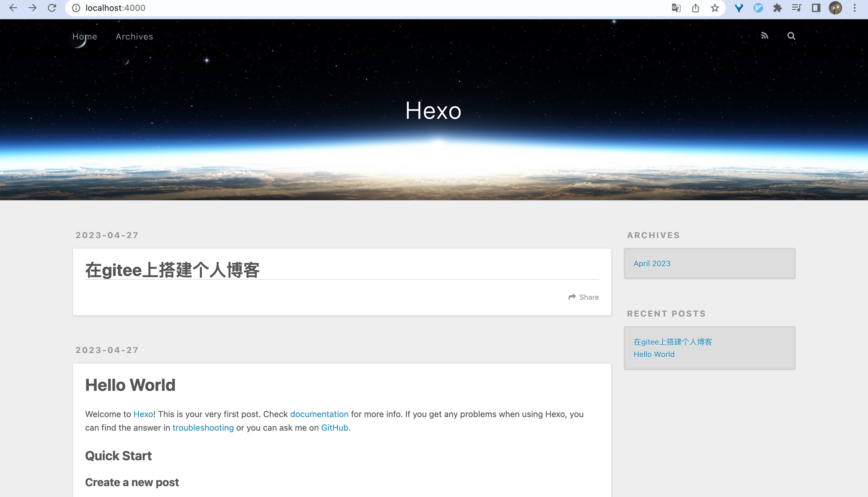Click the share page icon

[695, 8]
